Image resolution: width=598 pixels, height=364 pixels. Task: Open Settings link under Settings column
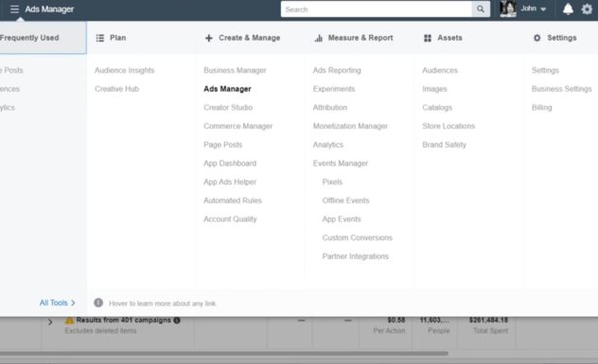[545, 70]
